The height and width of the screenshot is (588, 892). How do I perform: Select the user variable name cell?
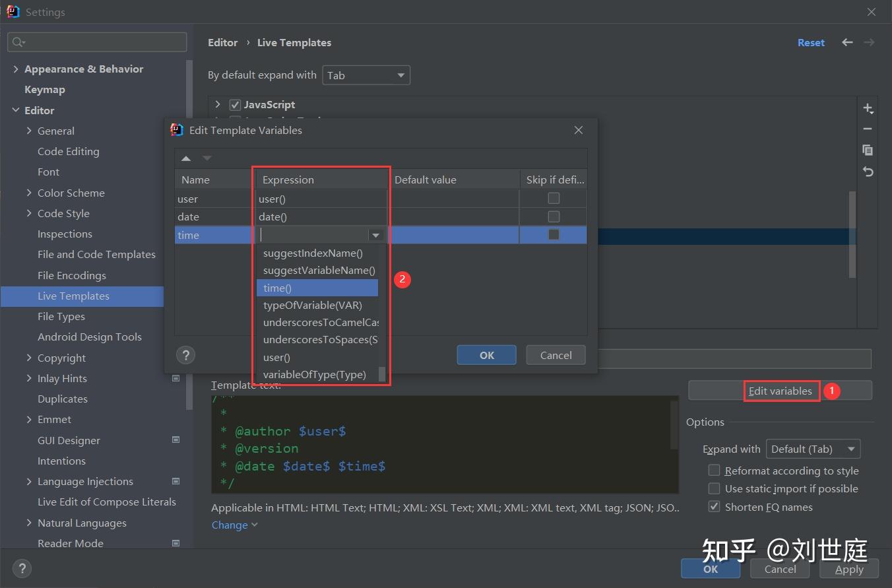click(214, 199)
